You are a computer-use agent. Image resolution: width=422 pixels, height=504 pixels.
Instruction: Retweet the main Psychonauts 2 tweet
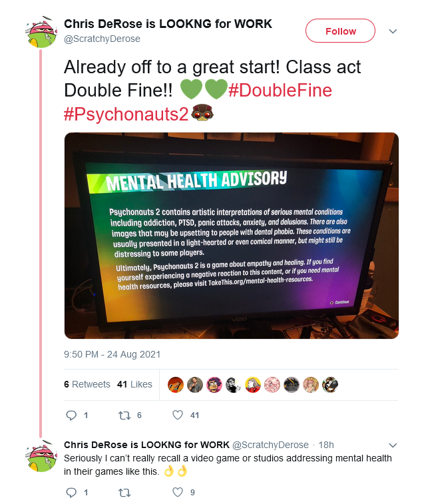(124, 415)
